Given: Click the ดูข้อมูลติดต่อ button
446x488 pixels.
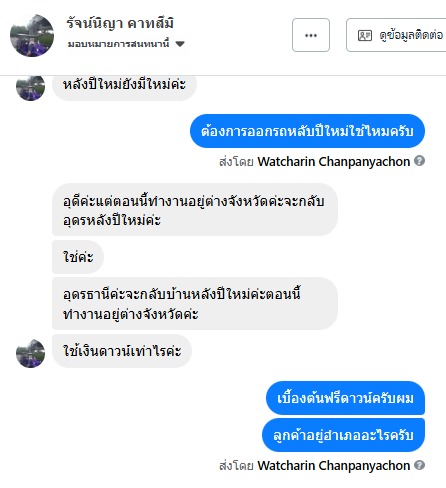Looking at the screenshot, I should 396,35.
